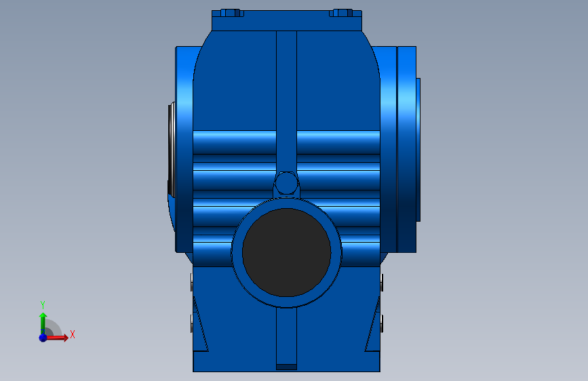Select the top-right mounting bolt head
The image size is (588, 381).
pyautogui.click(x=343, y=13)
